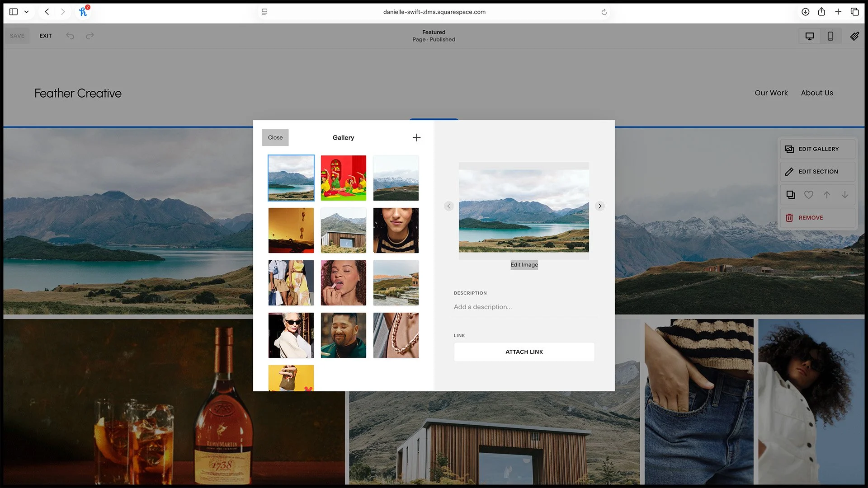Move the section up
The height and width of the screenshot is (488, 868).
point(827,195)
